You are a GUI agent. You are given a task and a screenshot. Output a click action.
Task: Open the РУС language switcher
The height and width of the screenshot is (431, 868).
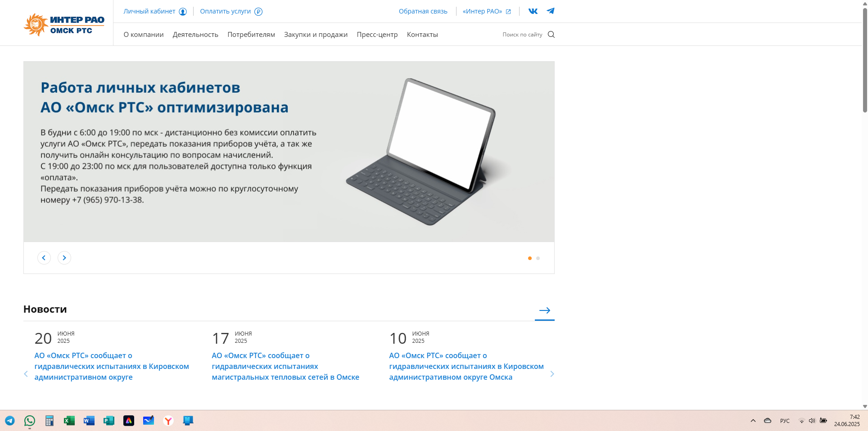tap(785, 421)
